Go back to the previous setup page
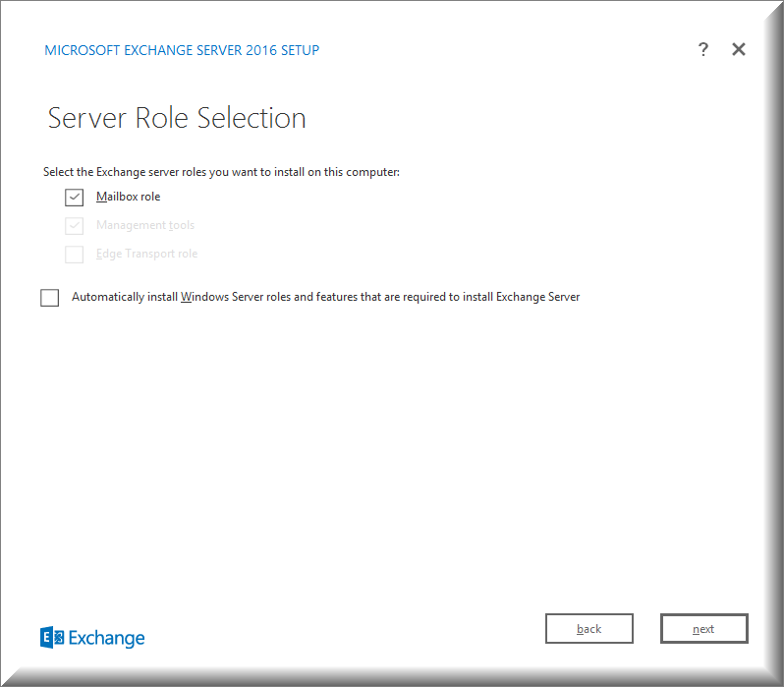The width and height of the screenshot is (784, 687). click(589, 628)
